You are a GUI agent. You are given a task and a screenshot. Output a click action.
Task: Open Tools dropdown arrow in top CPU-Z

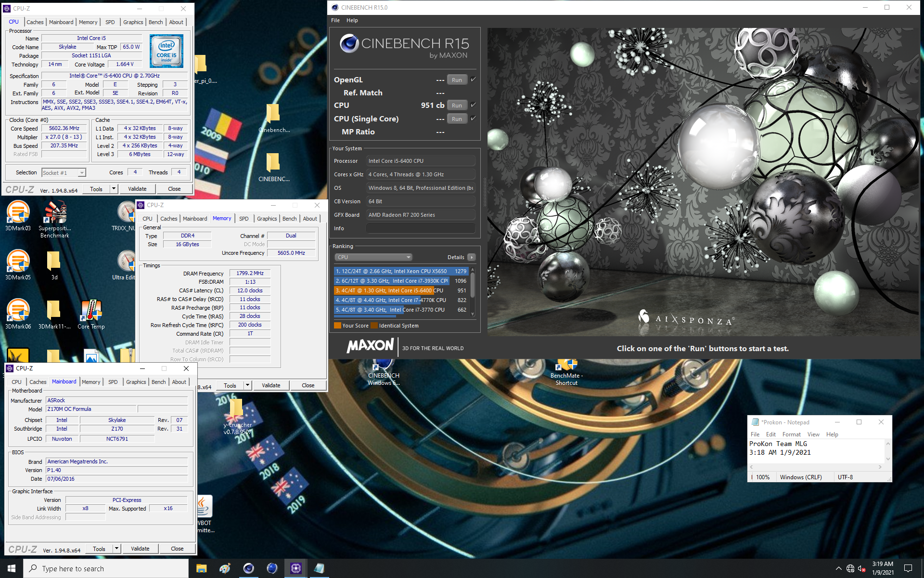pyautogui.click(x=114, y=189)
